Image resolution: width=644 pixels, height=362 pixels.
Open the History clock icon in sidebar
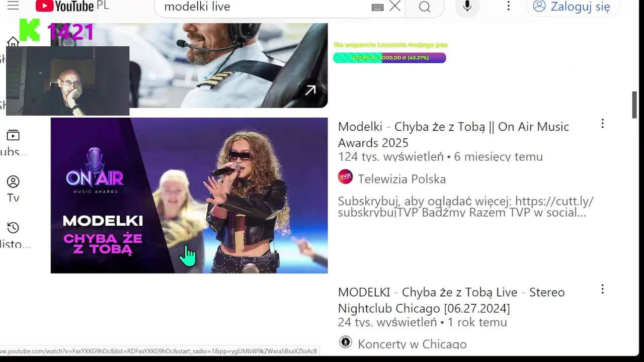(13, 228)
